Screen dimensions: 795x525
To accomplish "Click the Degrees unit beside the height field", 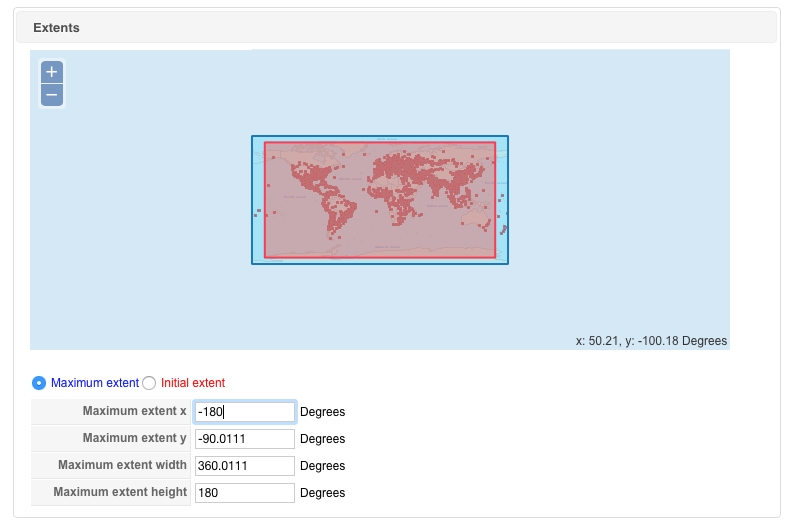I will tap(322, 493).
